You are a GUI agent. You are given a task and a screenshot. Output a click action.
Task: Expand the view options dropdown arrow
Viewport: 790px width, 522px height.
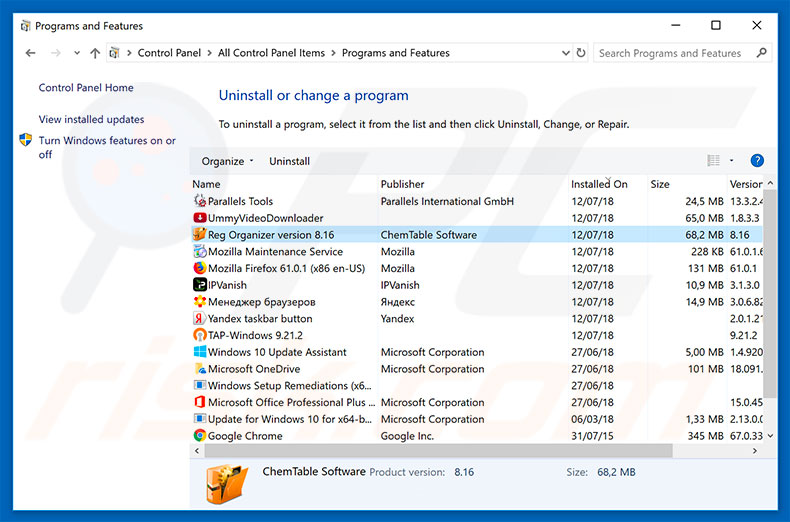732,161
